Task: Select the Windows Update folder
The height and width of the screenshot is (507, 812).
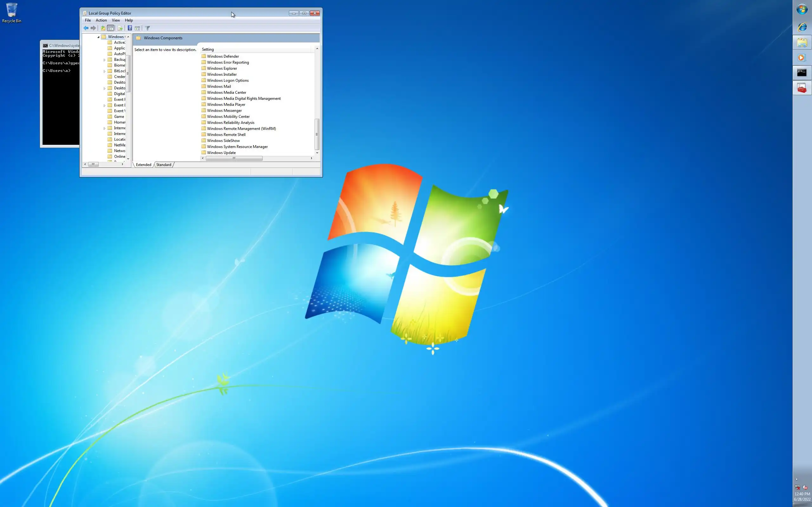Action: tap(221, 152)
